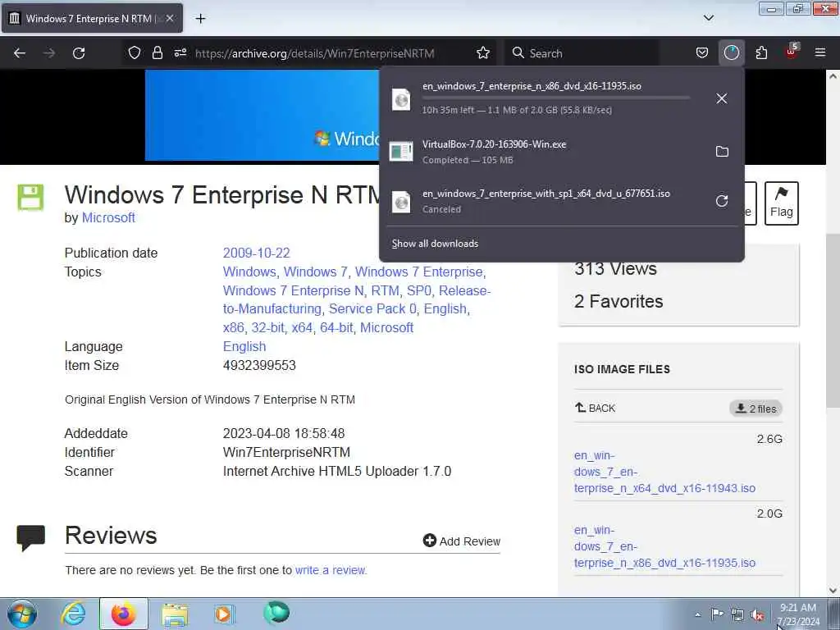Screen dimensions: 840x630
Task: Add a Review
Action: [461, 541]
